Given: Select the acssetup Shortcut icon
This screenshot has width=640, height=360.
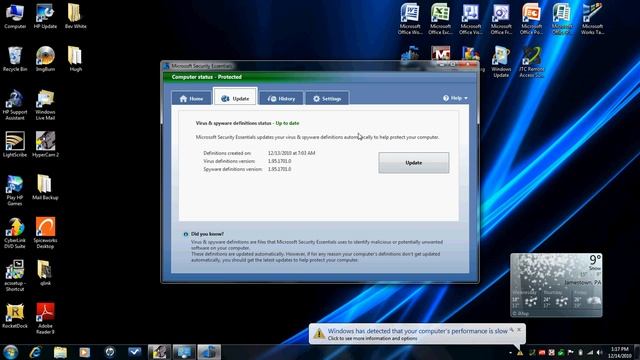Looking at the screenshot, I should click(x=15, y=276).
